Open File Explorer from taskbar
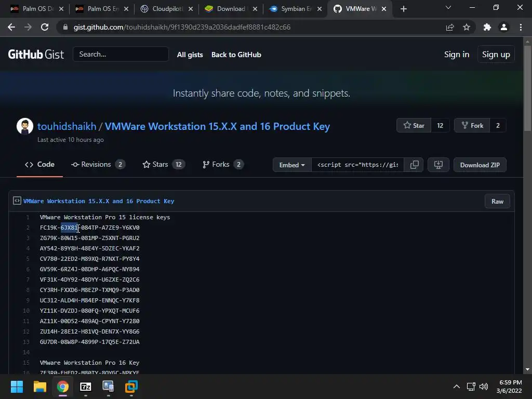 tap(39, 387)
